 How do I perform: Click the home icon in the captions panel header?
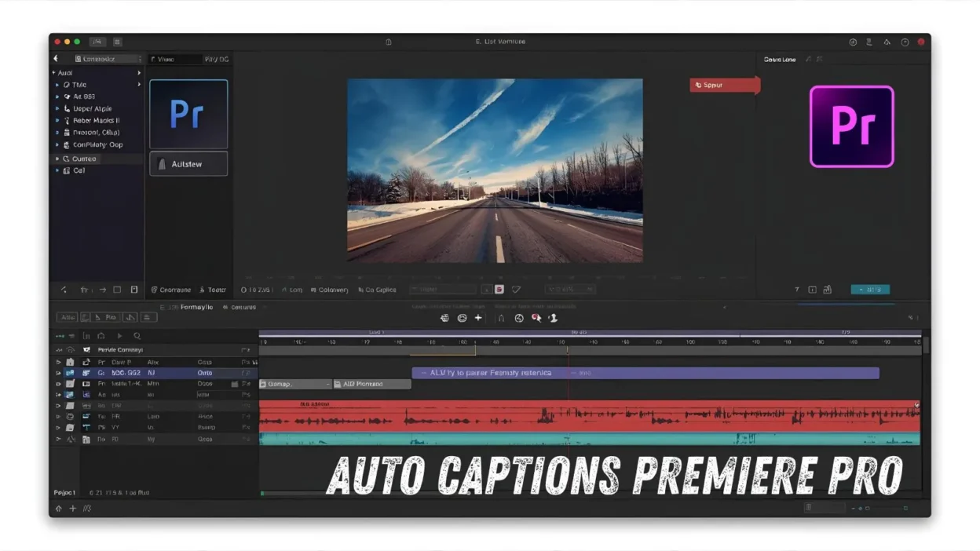click(101, 335)
